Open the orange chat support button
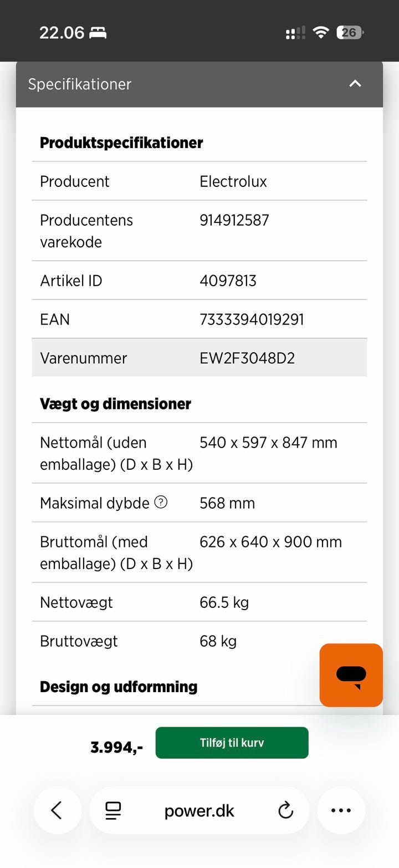 (x=351, y=675)
